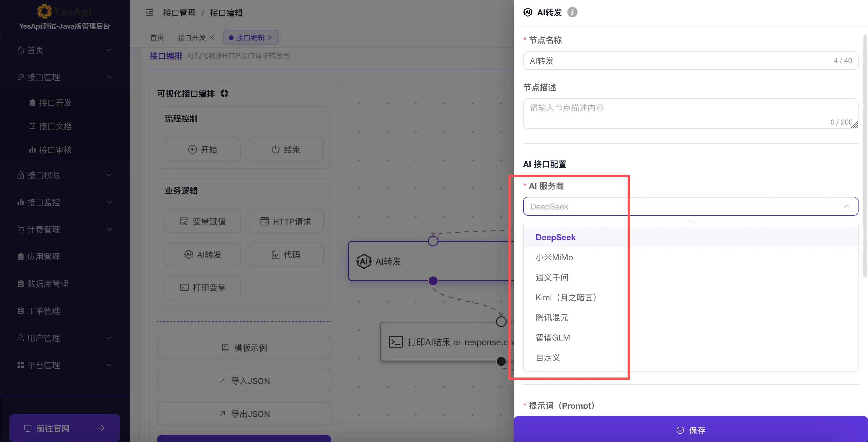The height and width of the screenshot is (442, 868).
Task: Click the 导入JSON button
Action: coord(244,381)
